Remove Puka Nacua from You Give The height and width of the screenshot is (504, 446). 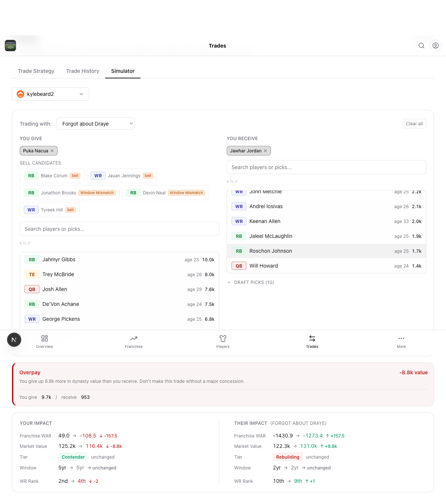[x=52, y=151]
